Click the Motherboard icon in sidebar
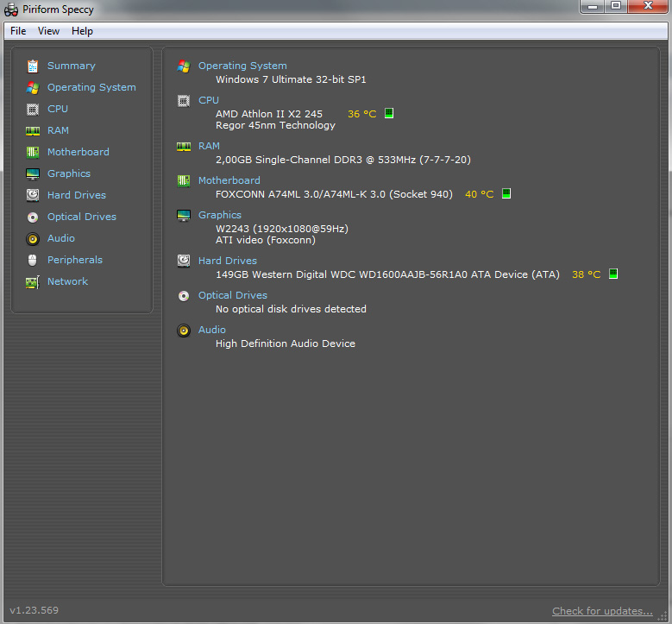 [x=33, y=152]
